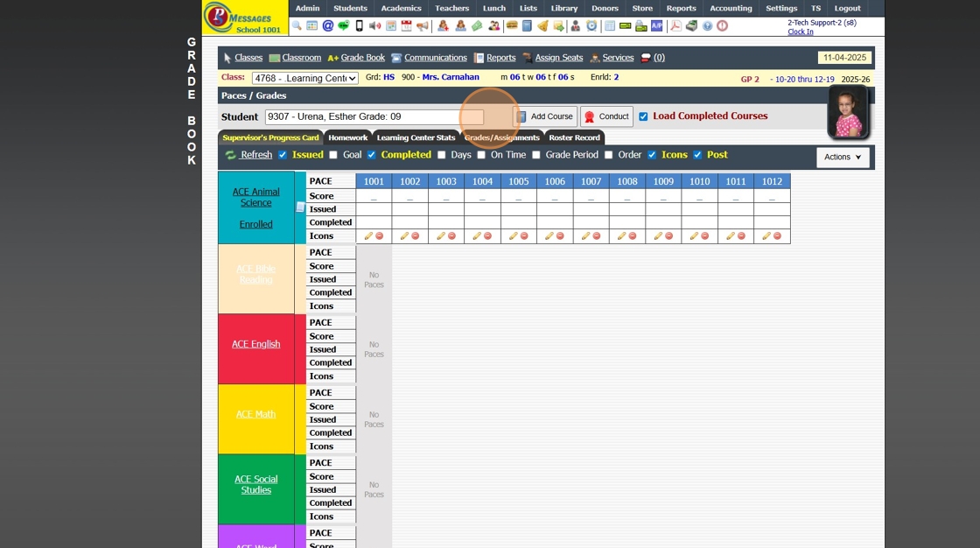Open the Library menu
This screenshot has width=980, height=548.
pos(564,8)
